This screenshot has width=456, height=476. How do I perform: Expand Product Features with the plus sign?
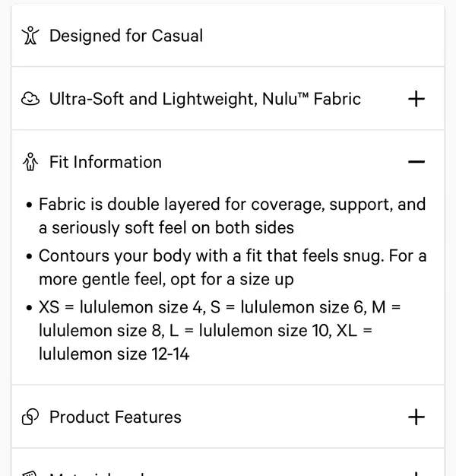coord(416,417)
